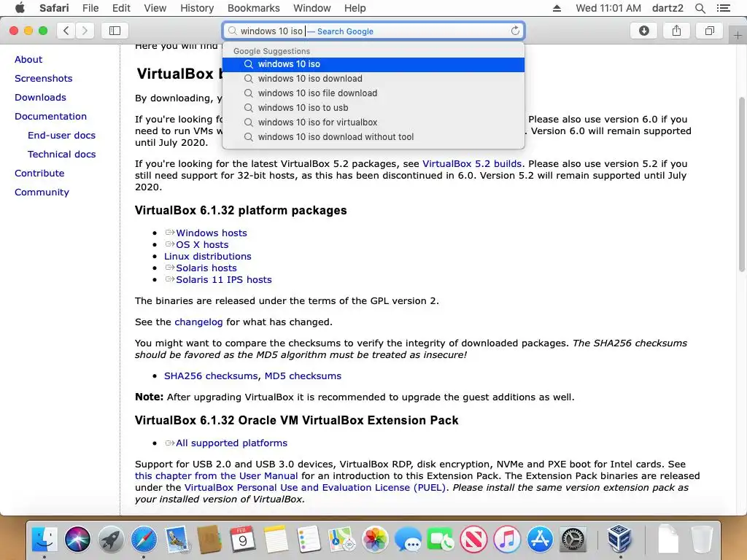
Task: Open the Apple menu
Action: coord(20,8)
